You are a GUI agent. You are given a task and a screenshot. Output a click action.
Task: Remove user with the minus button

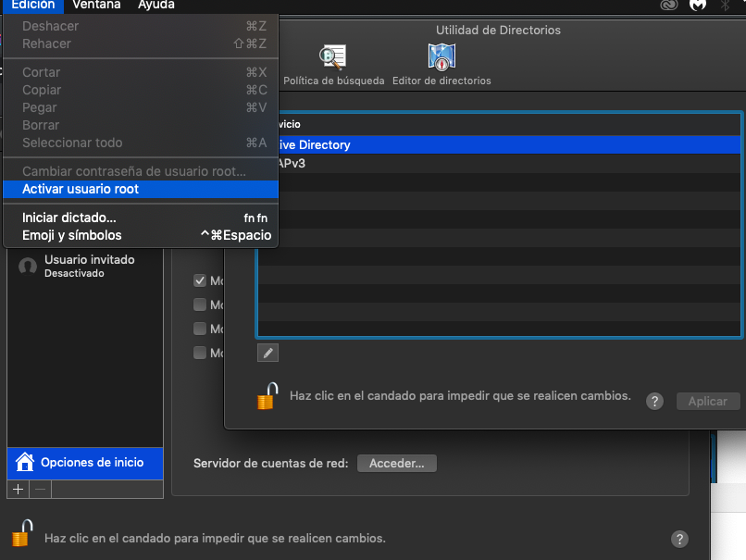(41, 489)
